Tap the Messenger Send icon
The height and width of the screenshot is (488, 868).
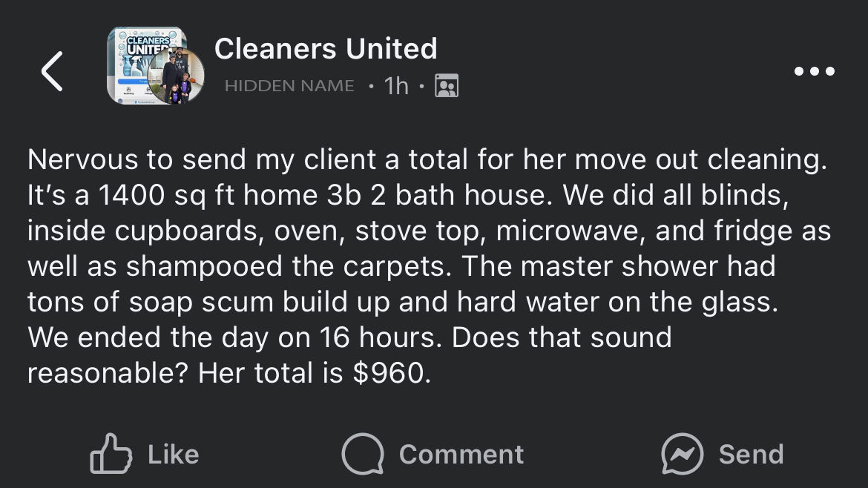click(683, 454)
